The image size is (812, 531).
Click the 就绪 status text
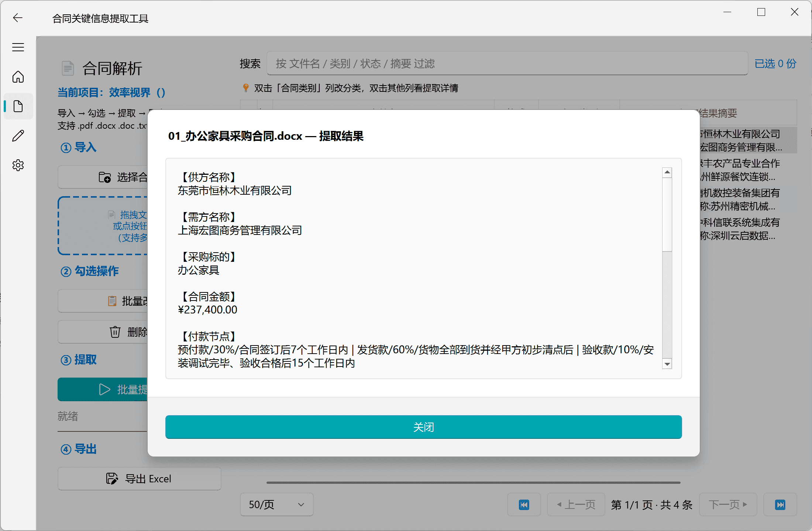pos(68,416)
